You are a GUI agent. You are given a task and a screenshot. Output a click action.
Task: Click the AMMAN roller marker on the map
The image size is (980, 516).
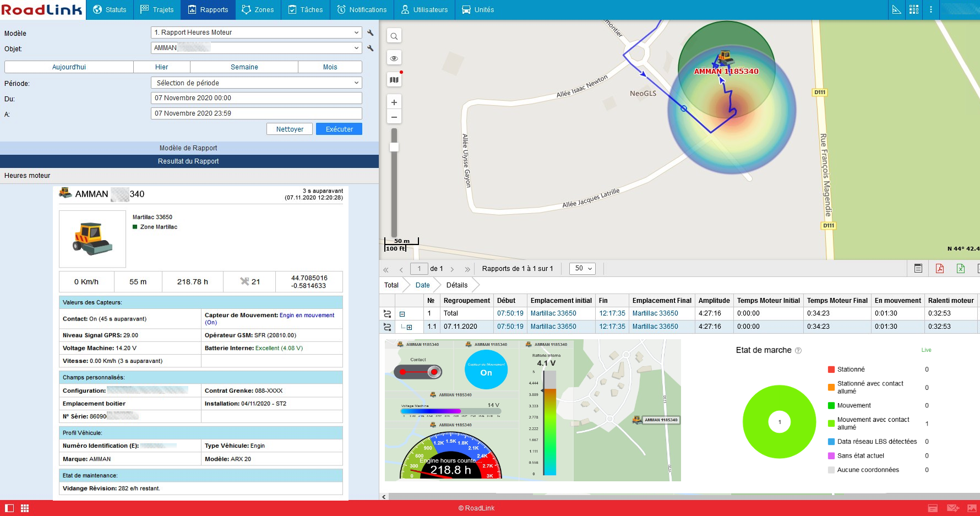[725, 57]
